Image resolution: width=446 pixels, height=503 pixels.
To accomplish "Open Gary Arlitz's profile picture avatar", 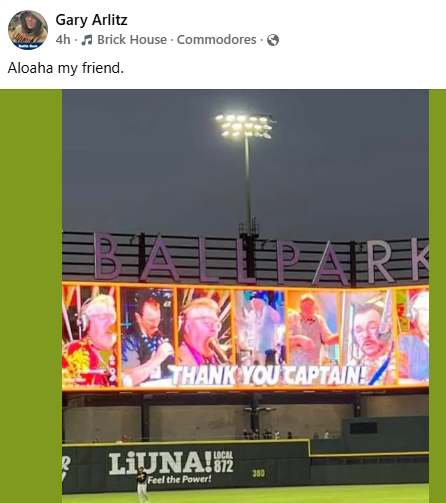I will 28,30.
